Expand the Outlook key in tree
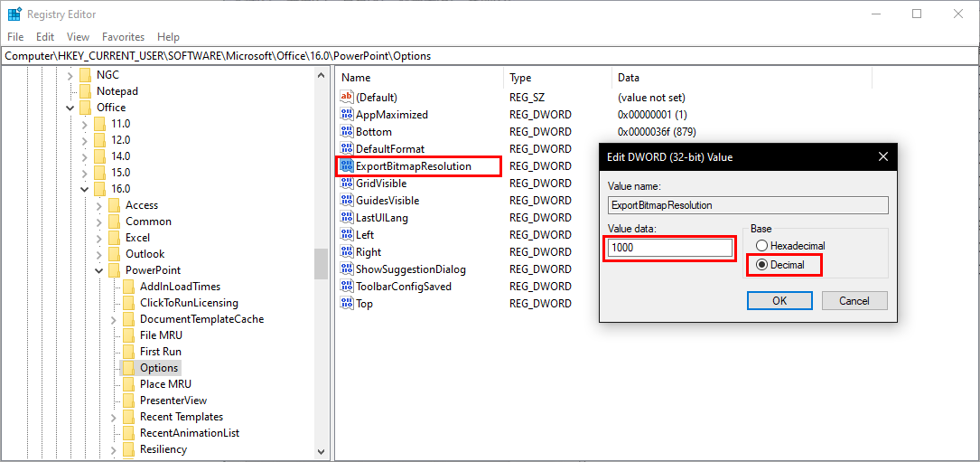Screen dimensions: 980x462 pyautogui.click(x=99, y=254)
